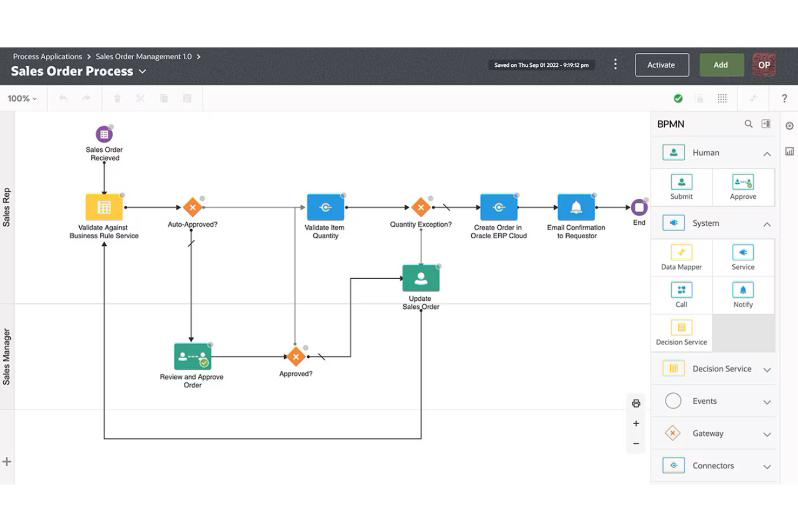
Task: Select the Sales Rep swimlane label
Action: coord(6,208)
